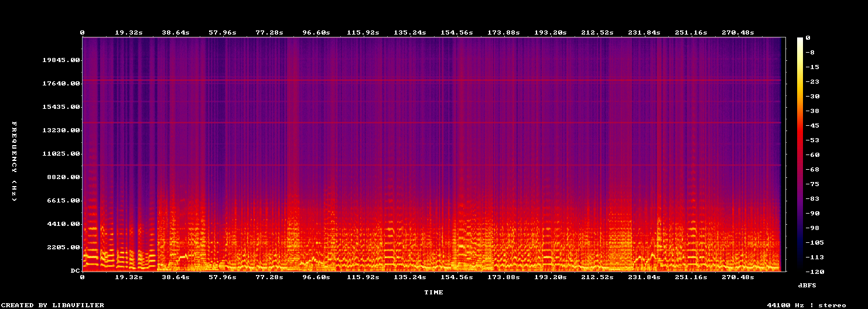Select the 270.48s label on bottom axis

pos(738,277)
